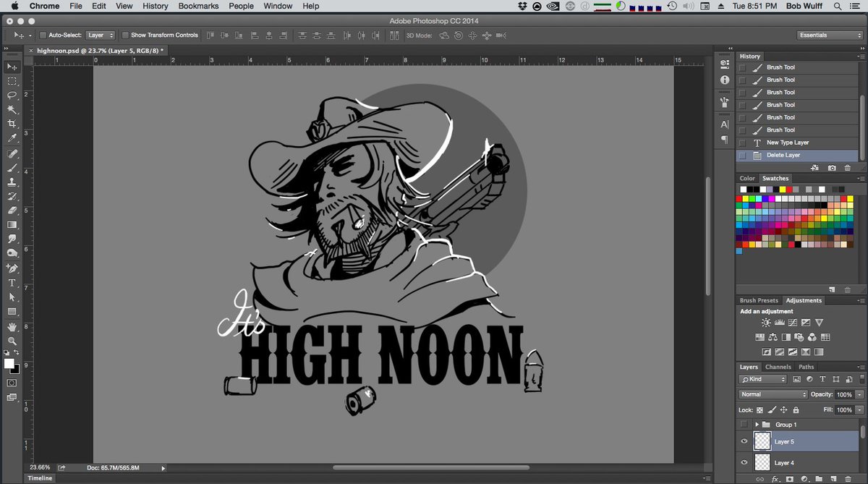Expand the Group 1 folder

pyautogui.click(x=757, y=424)
